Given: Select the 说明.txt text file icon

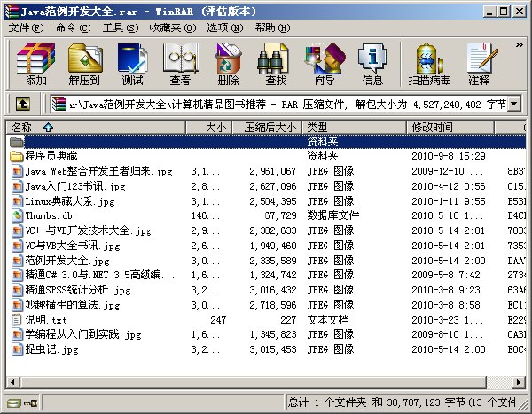Looking at the screenshot, I should point(17,320).
